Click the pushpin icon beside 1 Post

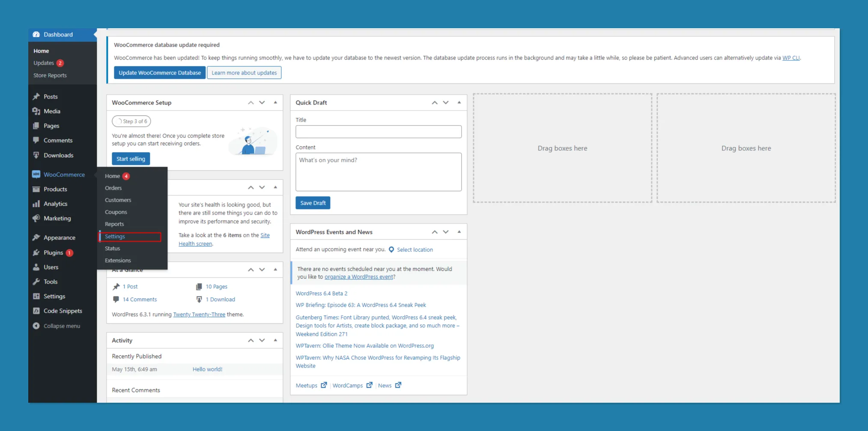pos(116,287)
